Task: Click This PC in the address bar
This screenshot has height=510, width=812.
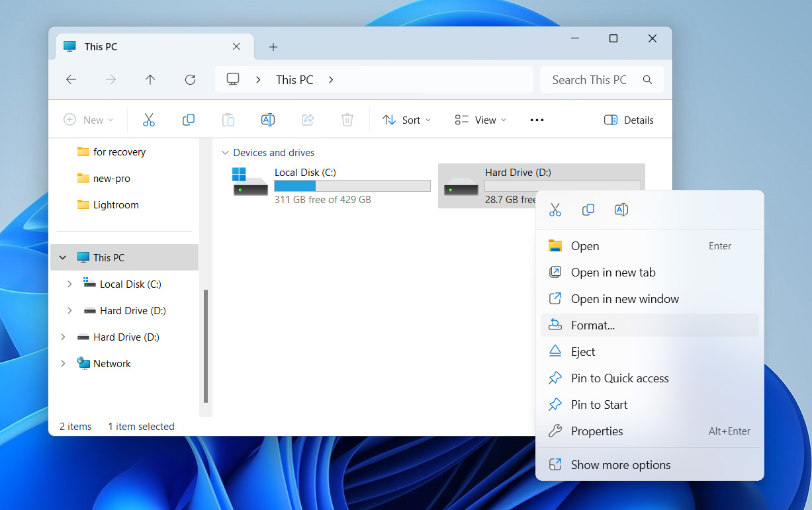Action: pyautogui.click(x=294, y=79)
